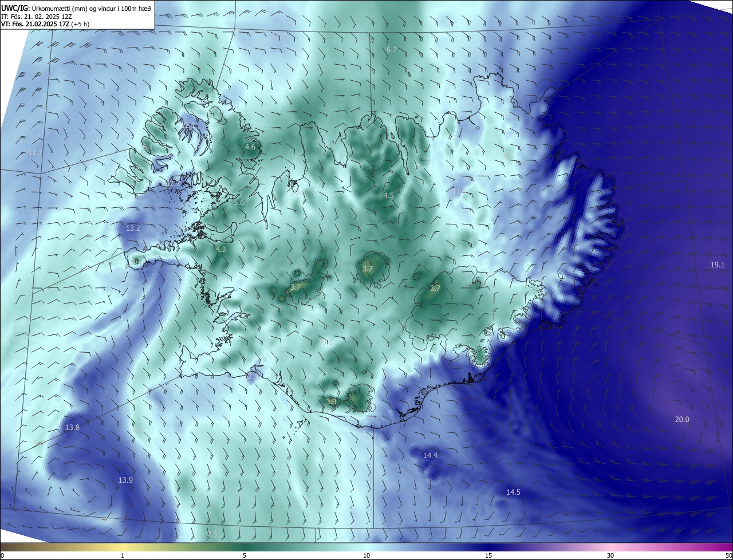
Task: Click the 13.8 value label
Action: [72, 428]
